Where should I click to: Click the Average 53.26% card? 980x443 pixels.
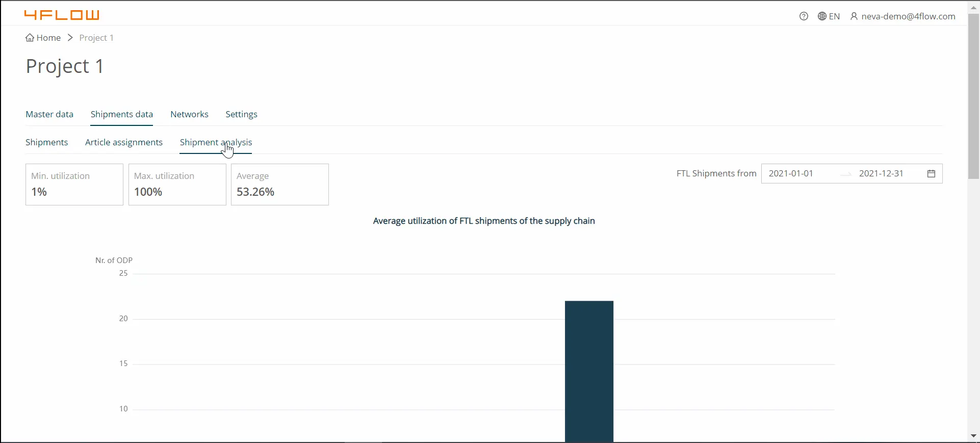279,185
